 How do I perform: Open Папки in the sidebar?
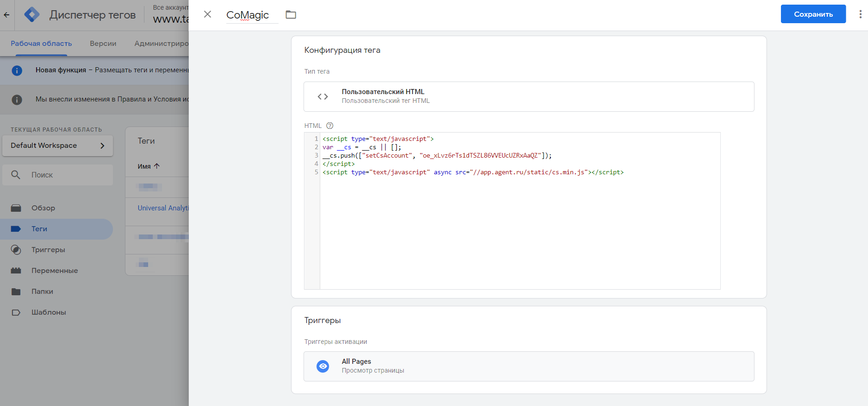[x=56, y=292]
